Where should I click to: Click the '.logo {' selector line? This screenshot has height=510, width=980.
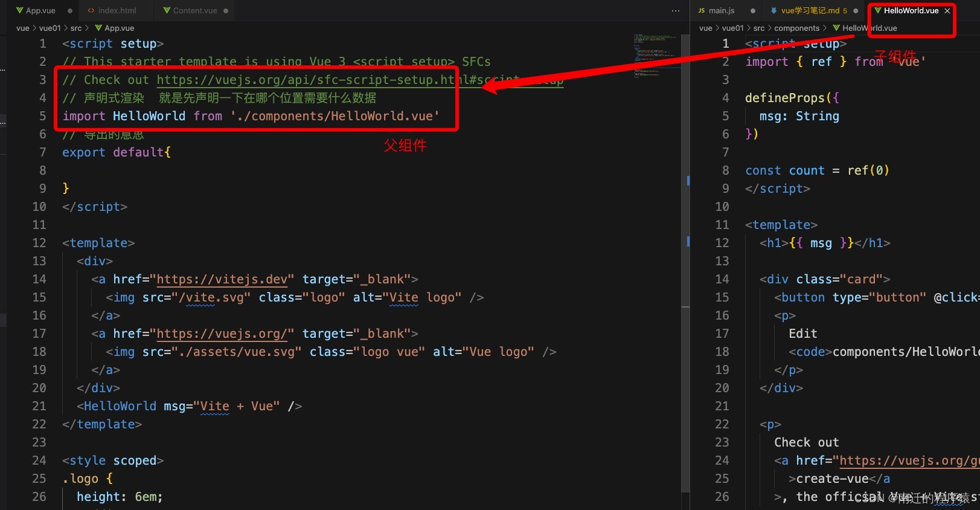(88, 479)
